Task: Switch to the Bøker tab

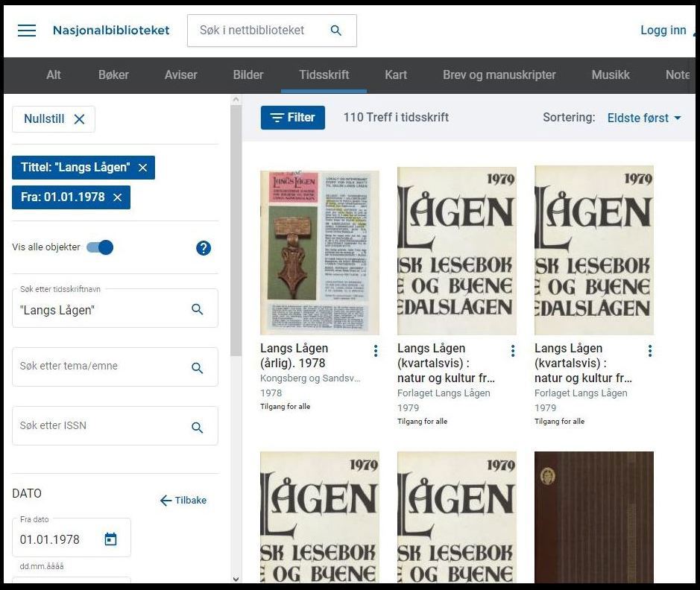Action: click(x=113, y=74)
